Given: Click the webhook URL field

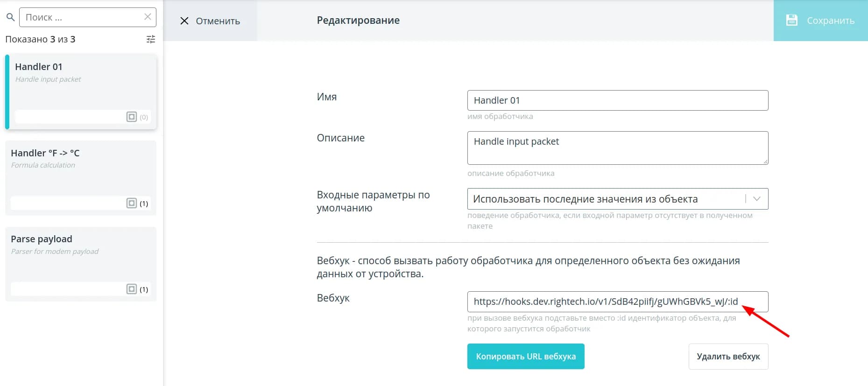Looking at the screenshot, I should pos(607,302).
